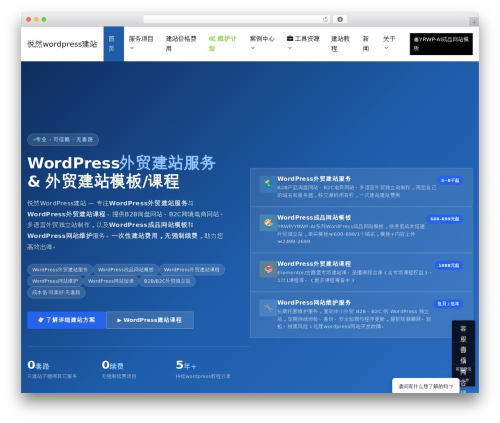Click the WordPress网站维护 tag pill

point(55,281)
